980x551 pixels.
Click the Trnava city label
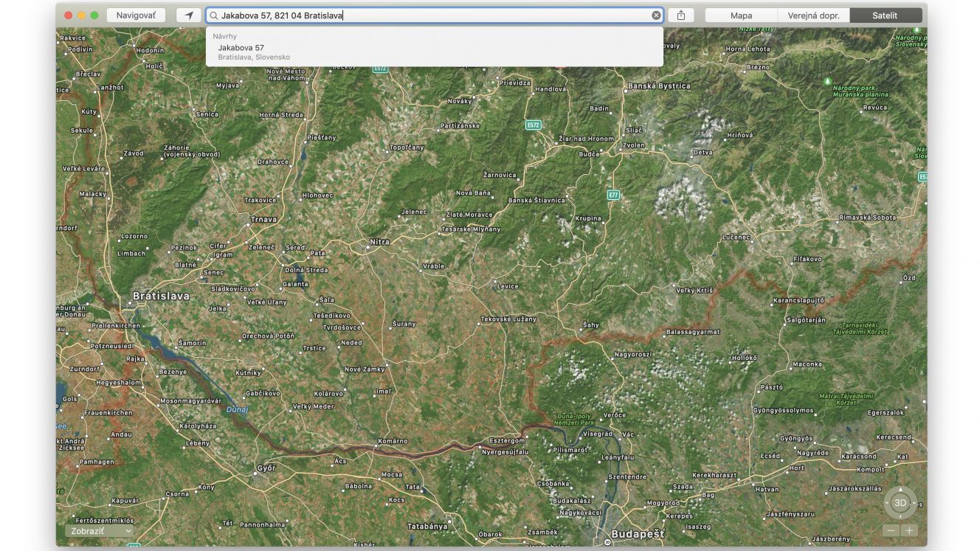point(263,219)
